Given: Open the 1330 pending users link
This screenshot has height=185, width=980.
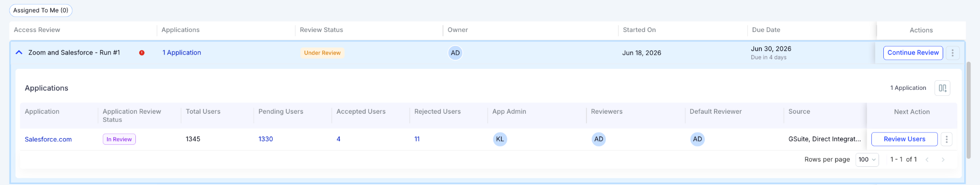Looking at the screenshot, I should pos(266,139).
